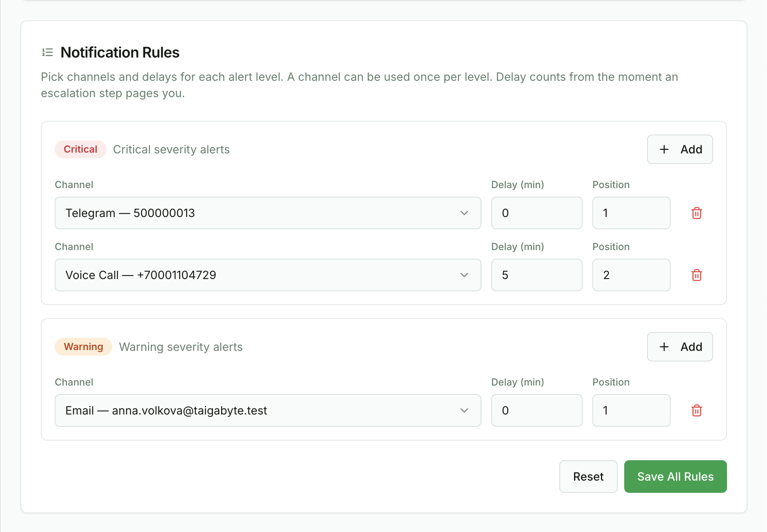Screen dimensions: 767x532
Task: Click 'Warning severity alerts' label
Action: pyautogui.click(x=181, y=347)
